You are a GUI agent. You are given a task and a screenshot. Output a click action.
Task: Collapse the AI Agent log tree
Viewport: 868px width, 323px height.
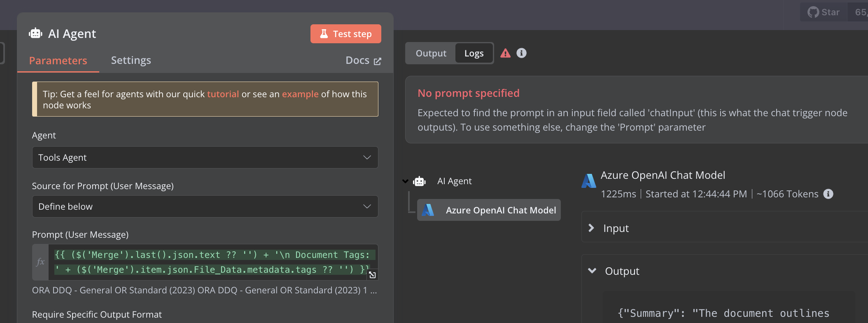point(406,181)
